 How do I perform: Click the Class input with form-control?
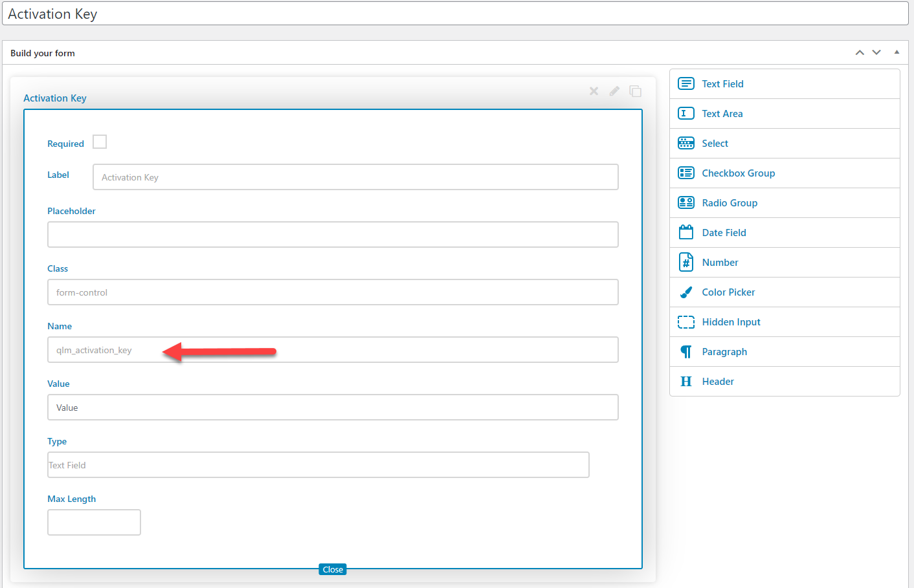(x=333, y=292)
